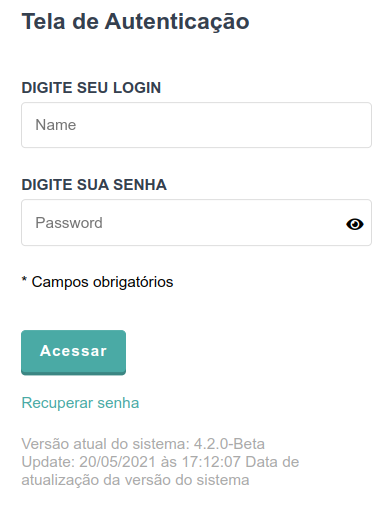Open the Recuperar senha link
The height and width of the screenshot is (509, 383).
click(80, 403)
